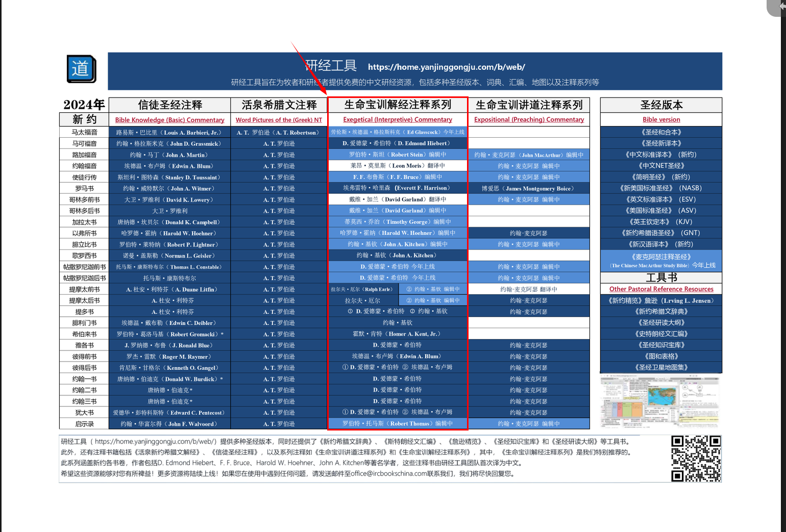
Task: Open the map screenshot thumbnail preview
Action: (660, 401)
